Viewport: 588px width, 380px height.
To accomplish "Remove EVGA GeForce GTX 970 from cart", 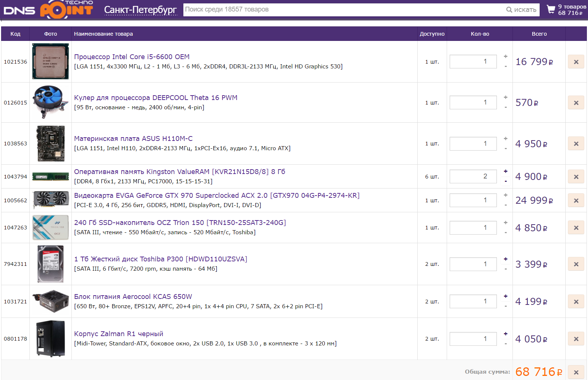I will click(x=576, y=200).
